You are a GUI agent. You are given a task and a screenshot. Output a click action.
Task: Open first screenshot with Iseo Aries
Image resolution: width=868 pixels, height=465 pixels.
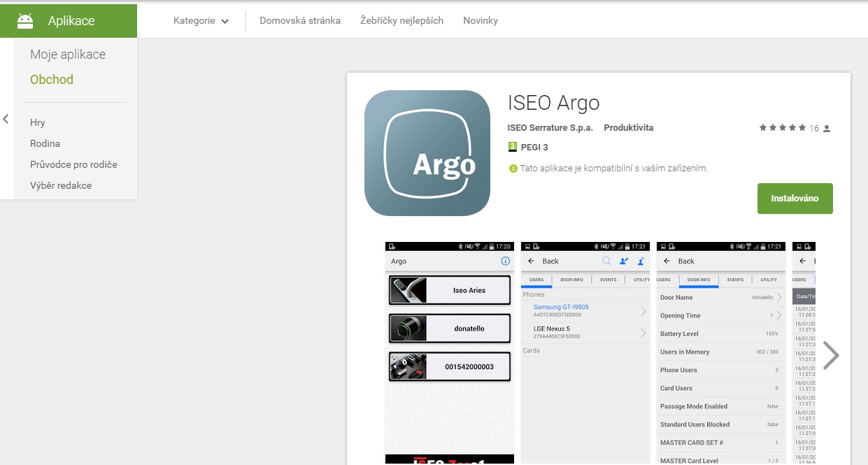[x=450, y=353]
